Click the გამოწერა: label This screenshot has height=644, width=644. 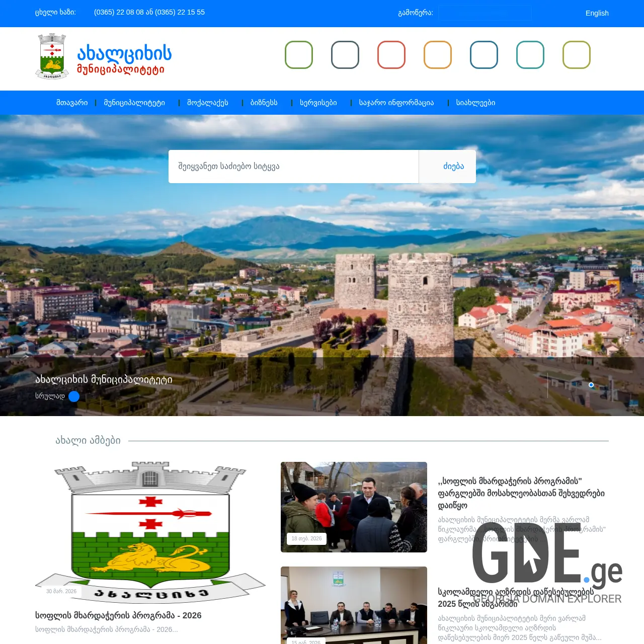click(416, 13)
